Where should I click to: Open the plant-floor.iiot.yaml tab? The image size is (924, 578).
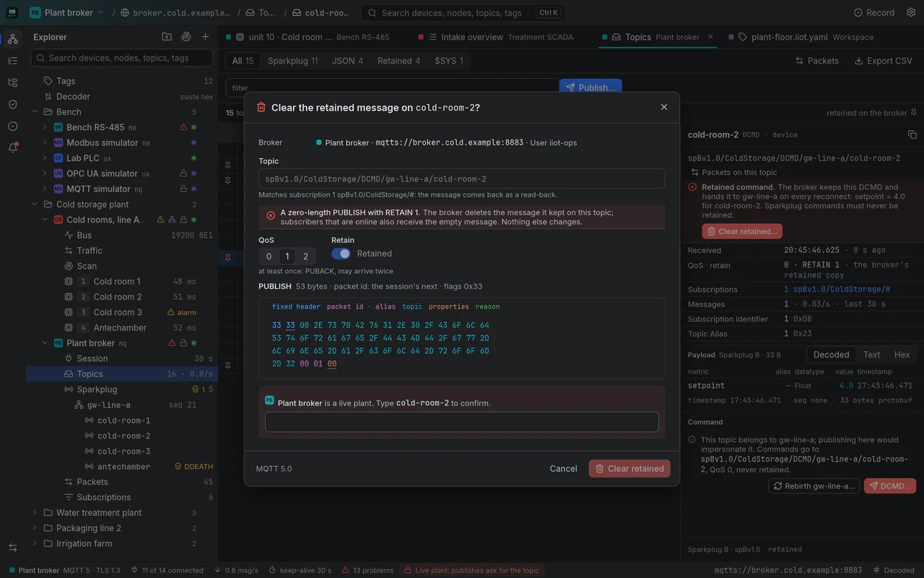tap(801, 37)
